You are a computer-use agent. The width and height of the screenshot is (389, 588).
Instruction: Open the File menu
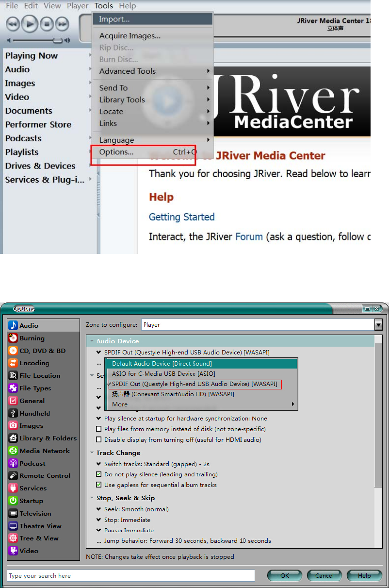point(12,6)
